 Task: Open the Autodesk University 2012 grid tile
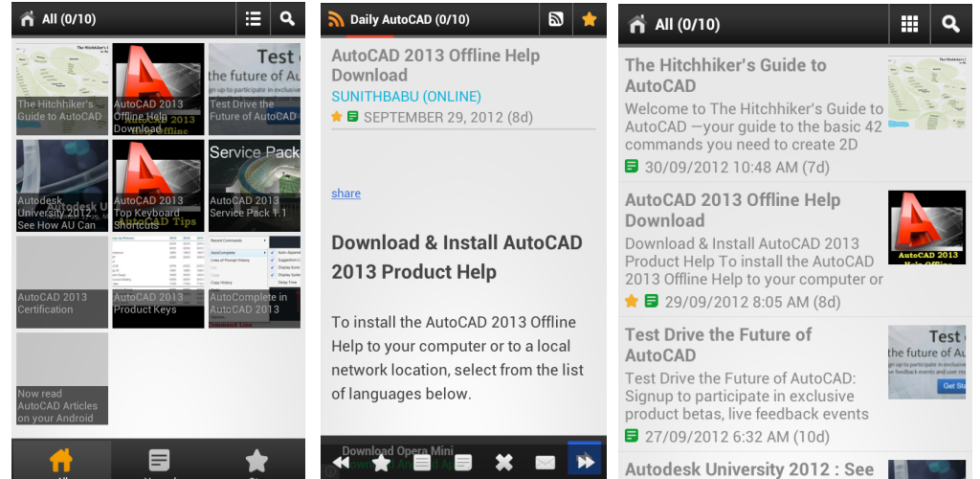62,186
